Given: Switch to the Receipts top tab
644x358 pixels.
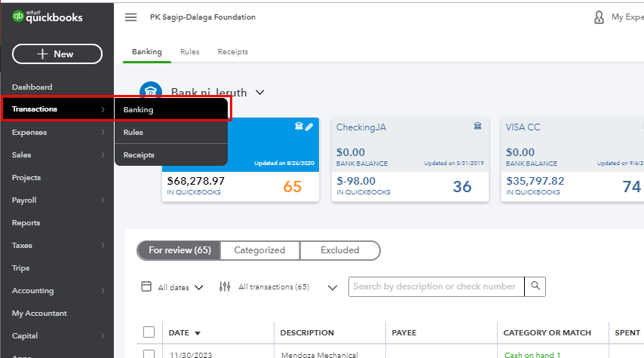Looking at the screenshot, I should click(x=232, y=52).
